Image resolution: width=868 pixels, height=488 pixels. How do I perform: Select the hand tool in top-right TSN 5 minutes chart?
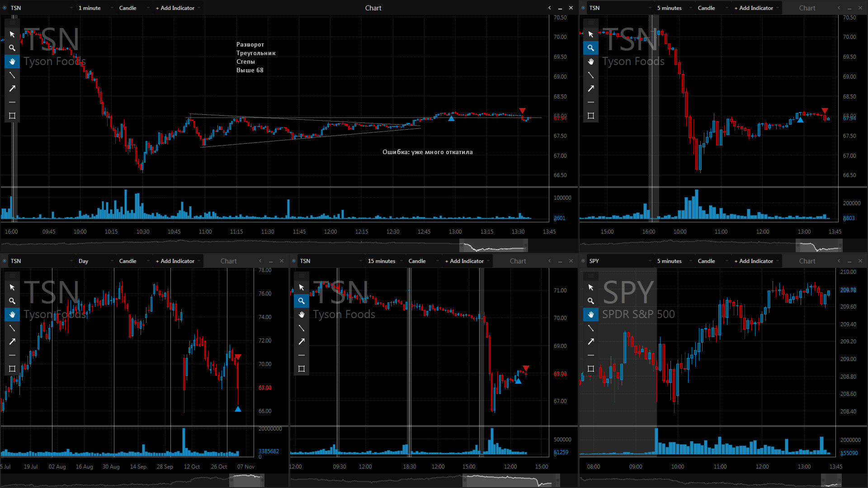pyautogui.click(x=591, y=61)
